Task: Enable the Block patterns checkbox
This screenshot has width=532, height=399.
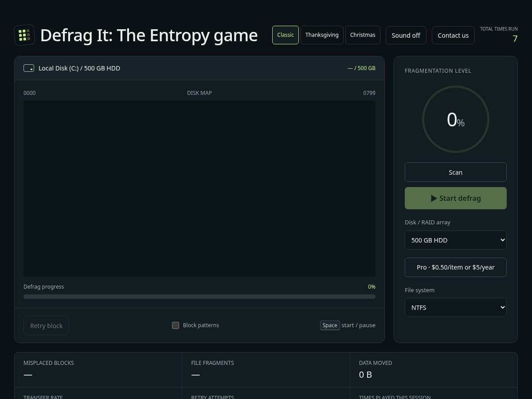Action: click(176, 325)
